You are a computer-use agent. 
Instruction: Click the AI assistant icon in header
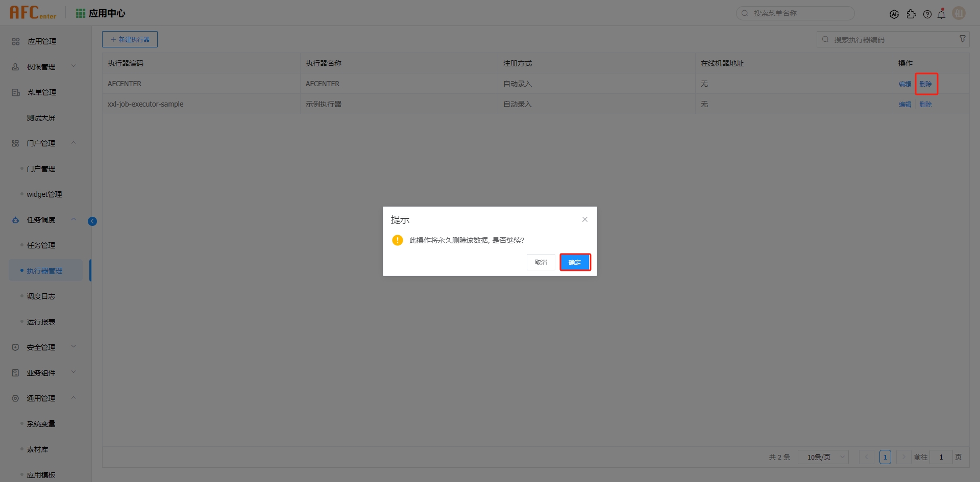pyautogui.click(x=894, y=14)
